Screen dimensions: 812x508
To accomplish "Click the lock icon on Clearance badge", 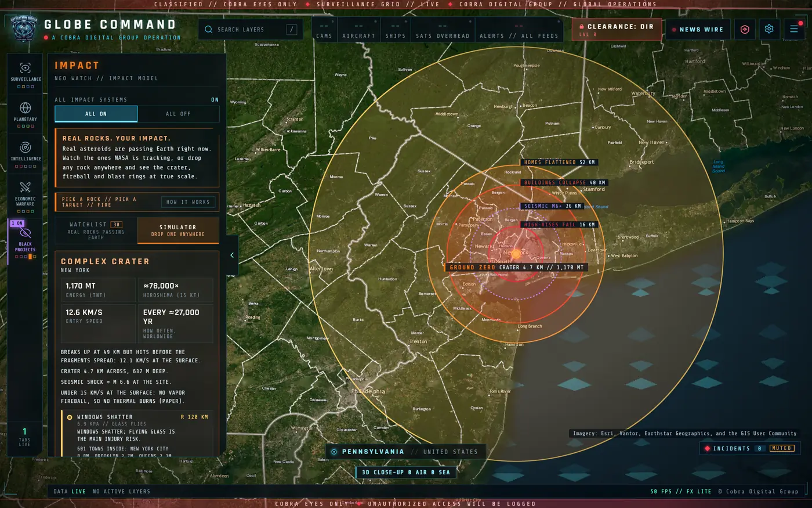I will coord(582,27).
